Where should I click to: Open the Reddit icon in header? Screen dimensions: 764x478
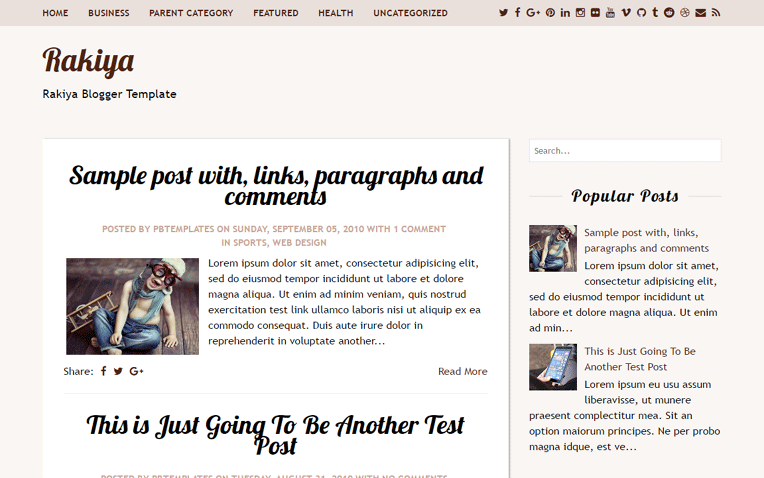(669, 13)
